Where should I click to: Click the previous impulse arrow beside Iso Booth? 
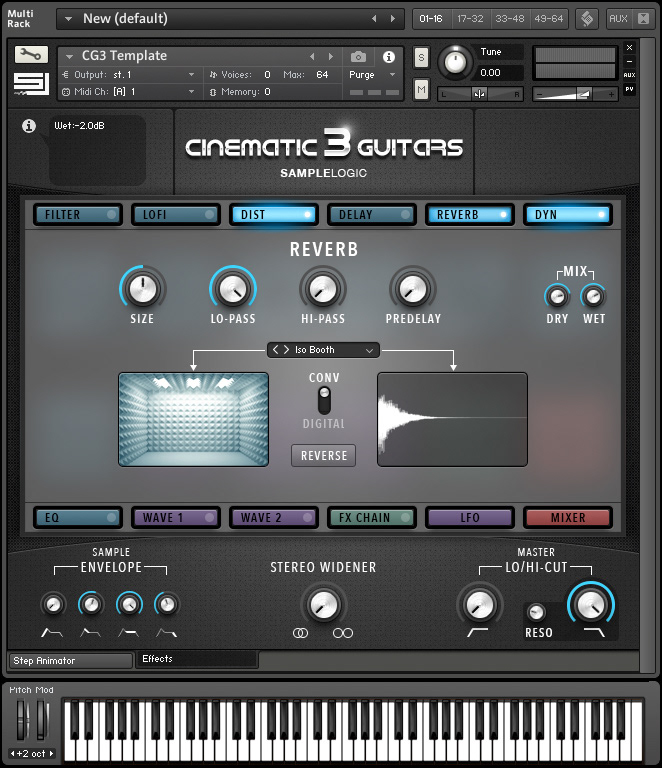pos(276,350)
